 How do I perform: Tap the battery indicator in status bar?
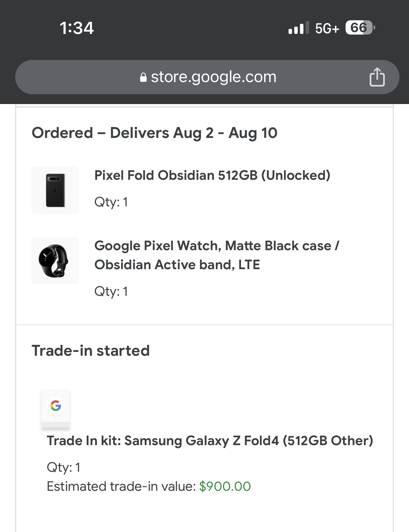click(360, 28)
